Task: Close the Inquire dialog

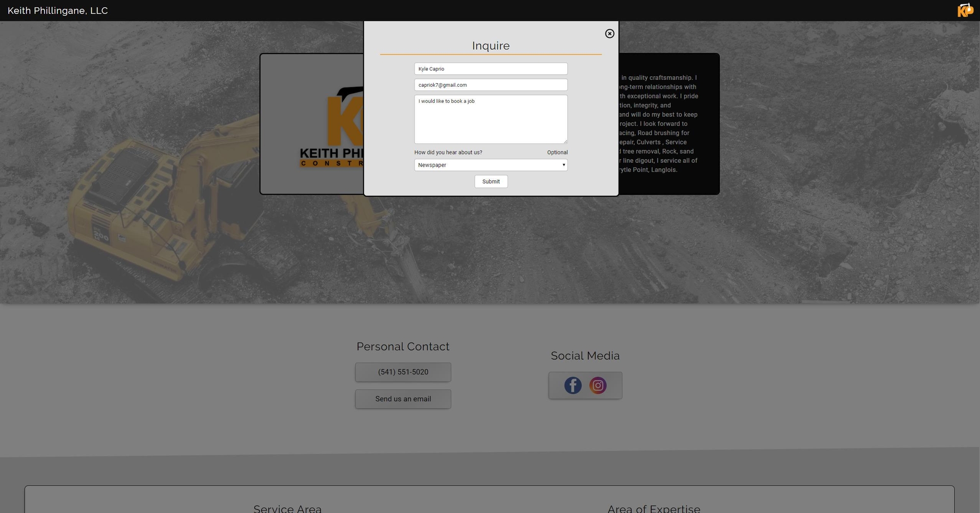Action: click(609, 34)
